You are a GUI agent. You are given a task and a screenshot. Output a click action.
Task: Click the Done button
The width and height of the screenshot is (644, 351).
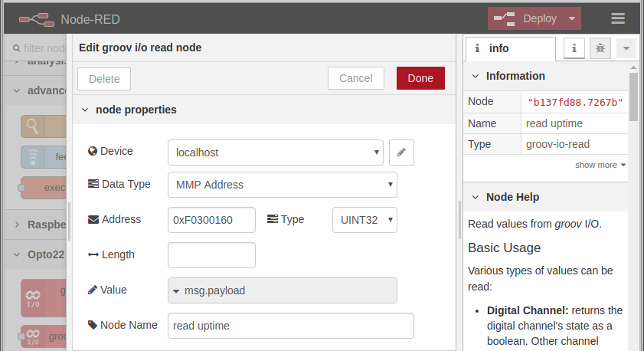coord(420,78)
